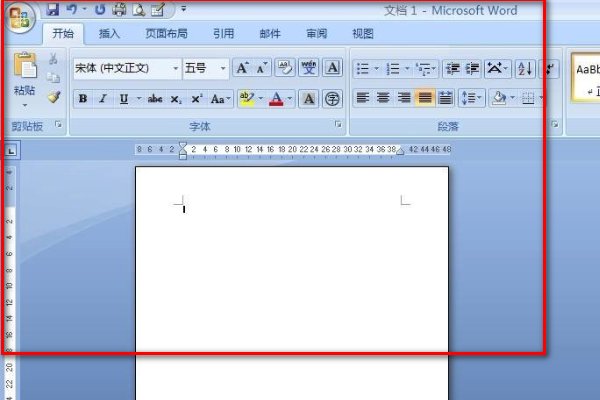Viewport: 600px width, 400px height.
Task: Open print preview from quick access toolbar
Action: 139,10
